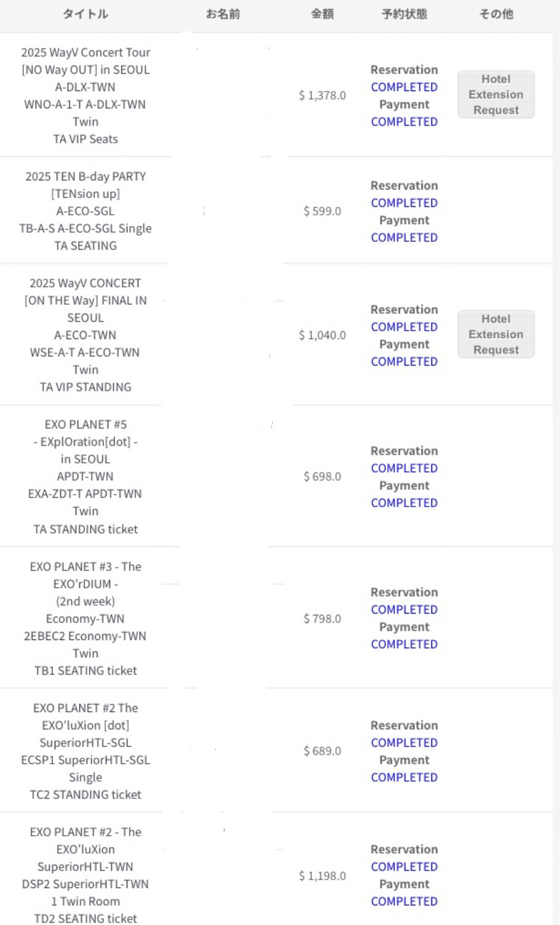Click Payment COMPLETED for EXO PLANET #5
Screen dimensions: 560x925
click(x=404, y=503)
